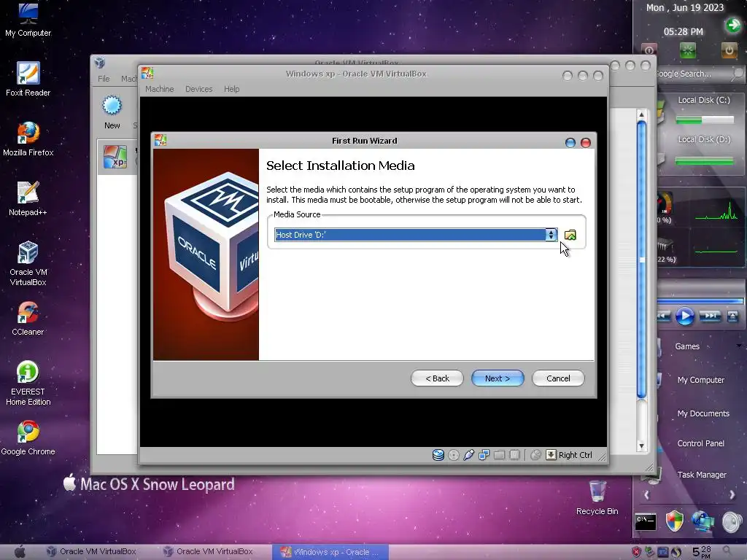Viewport: 747px width, 560px height.
Task: Click the sidebar right chevron arrow
Action: click(732, 495)
